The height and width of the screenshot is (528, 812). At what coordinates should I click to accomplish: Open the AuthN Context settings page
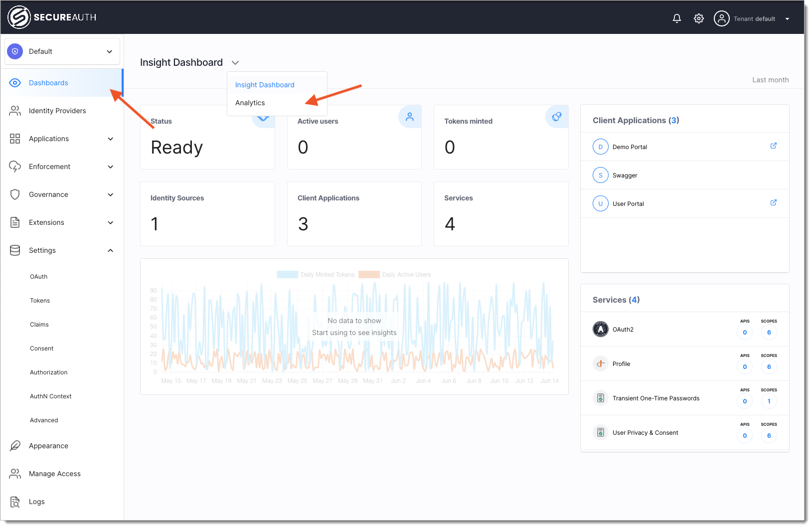tap(51, 396)
